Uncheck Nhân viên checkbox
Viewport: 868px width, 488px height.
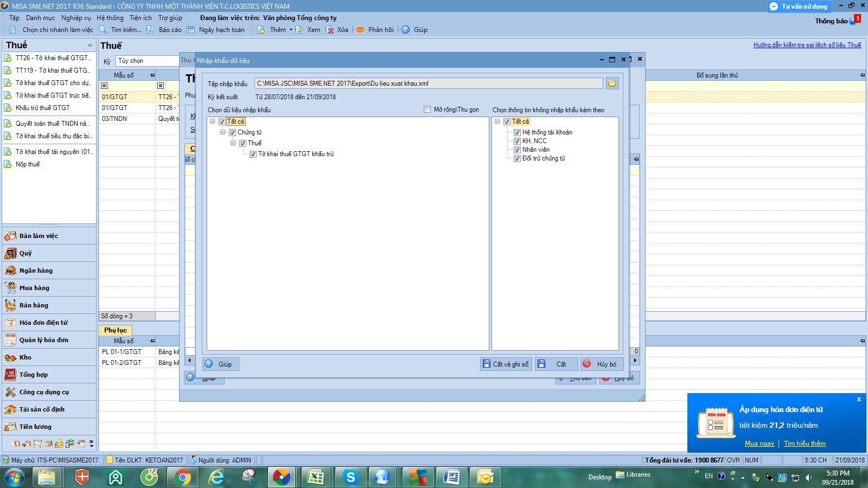[517, 150]
